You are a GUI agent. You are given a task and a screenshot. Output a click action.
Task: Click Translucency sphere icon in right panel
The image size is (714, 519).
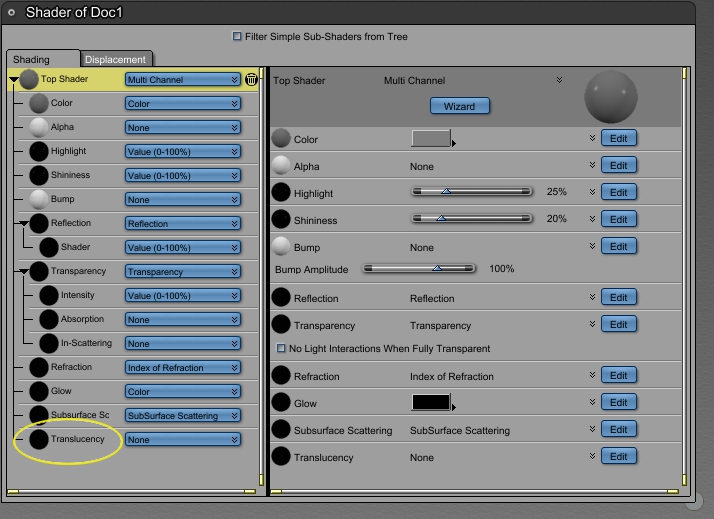[281, 456]
